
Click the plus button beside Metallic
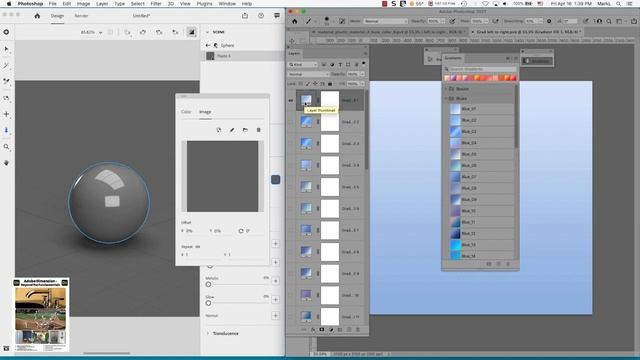click(x=276, y=281)
